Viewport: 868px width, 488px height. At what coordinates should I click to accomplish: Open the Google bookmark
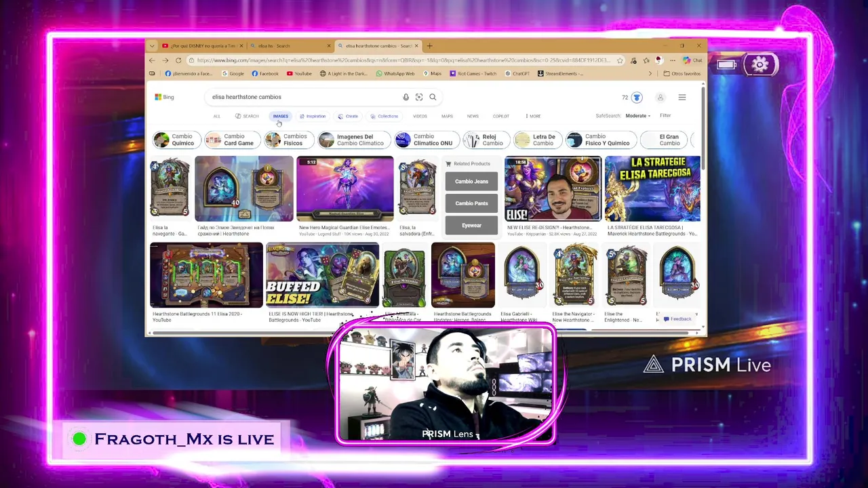pos(233,73)
